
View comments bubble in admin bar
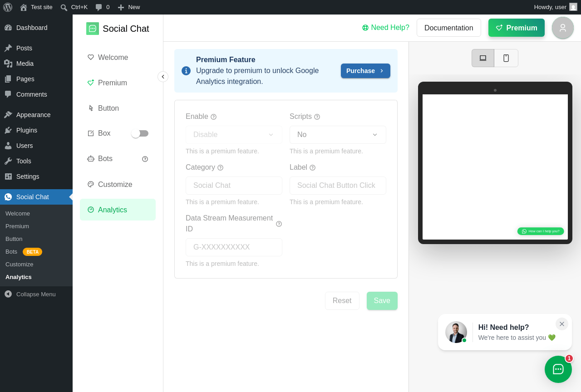coord(102,7)
